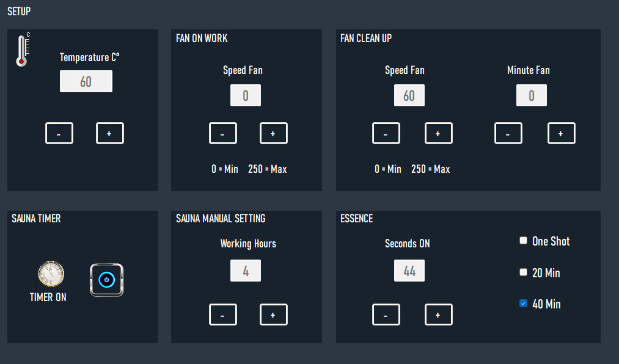Reduce sauna Working Hours
619x364 pixels.
click(x=223, y=315)
